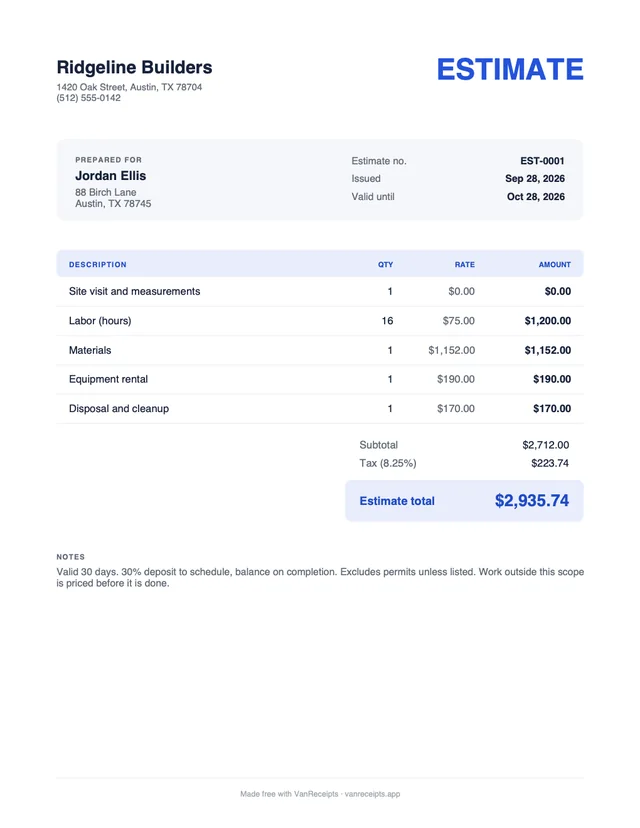Click the phone number (512) 555-0142
Screen dimensions: 640x828
point(88,98)
